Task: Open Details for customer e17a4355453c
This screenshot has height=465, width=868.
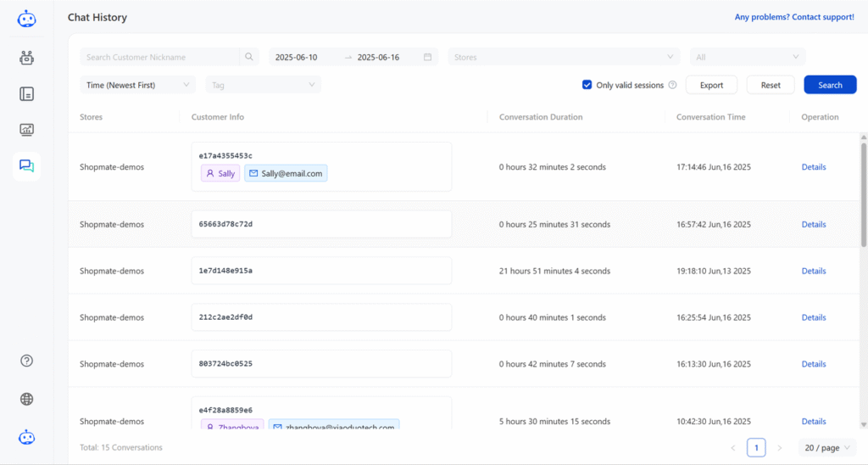Action: pos(813,167)
